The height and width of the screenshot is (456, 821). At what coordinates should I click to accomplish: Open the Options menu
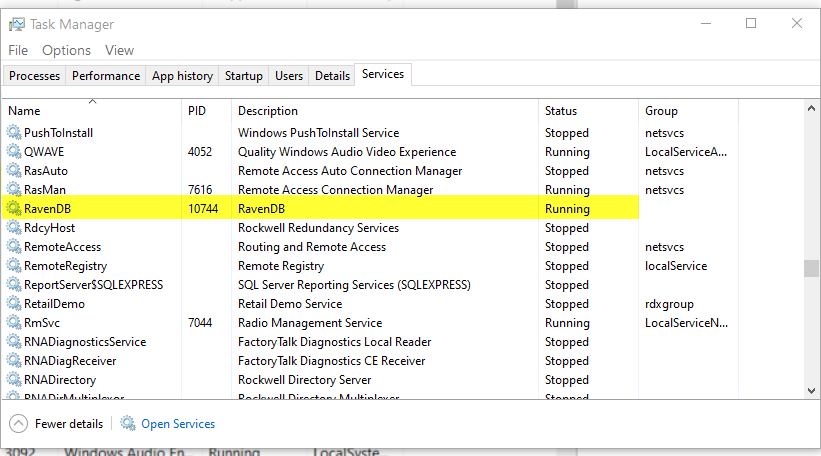[x=66, y=50]
